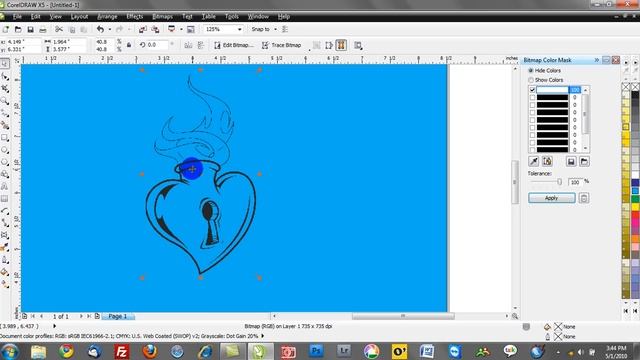
Task: Open the File menu
Action: [17, 17]
